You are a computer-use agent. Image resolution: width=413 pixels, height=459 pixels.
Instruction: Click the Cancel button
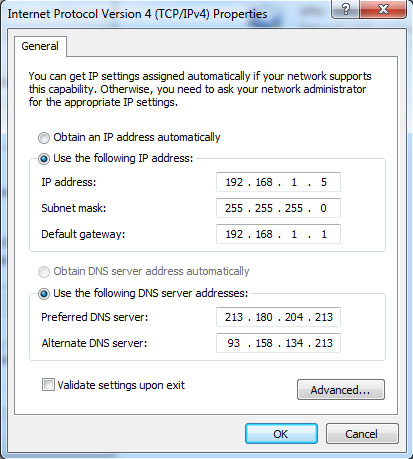pos(362,434)
